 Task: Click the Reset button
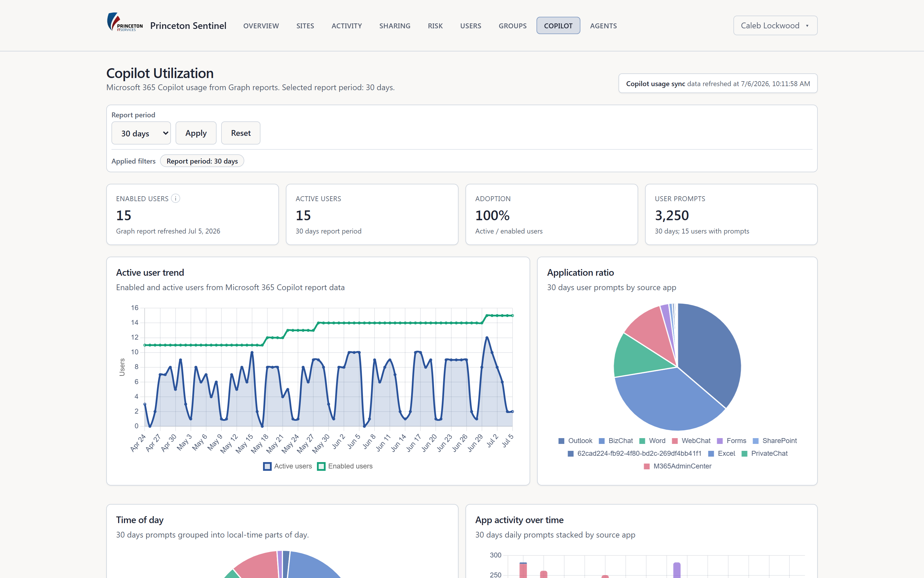point(241,133)
